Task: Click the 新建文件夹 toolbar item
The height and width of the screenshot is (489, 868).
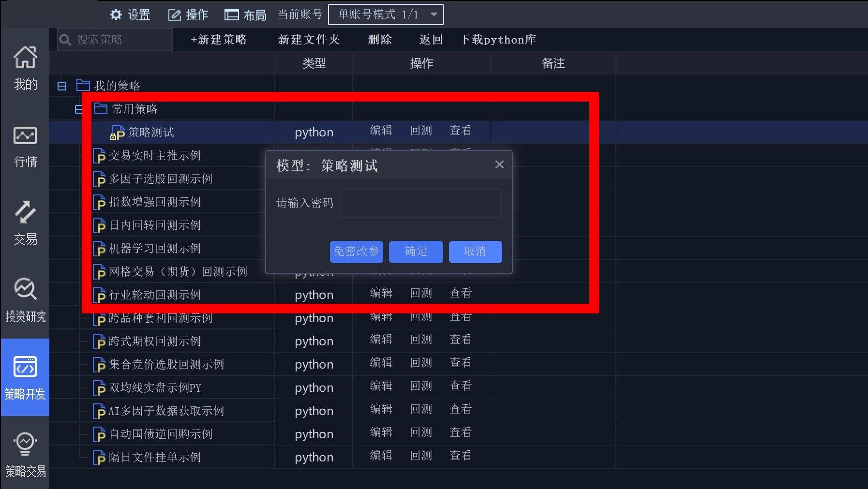Action: 308,40
